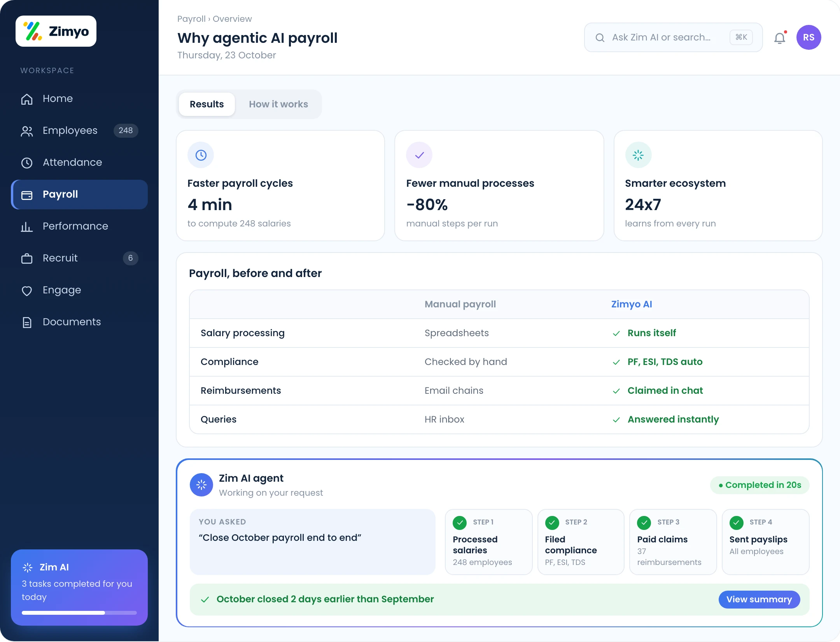This screenshot has width=840, height=642.
Task: Click the Documents file icon
Action: click(x=27, y=322)
